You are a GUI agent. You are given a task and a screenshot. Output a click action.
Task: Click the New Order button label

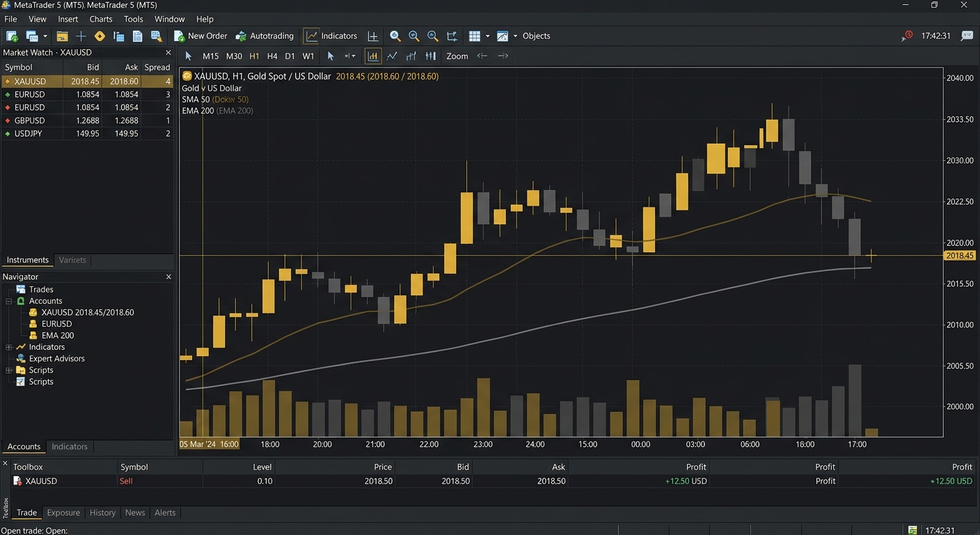coord(207,36)
